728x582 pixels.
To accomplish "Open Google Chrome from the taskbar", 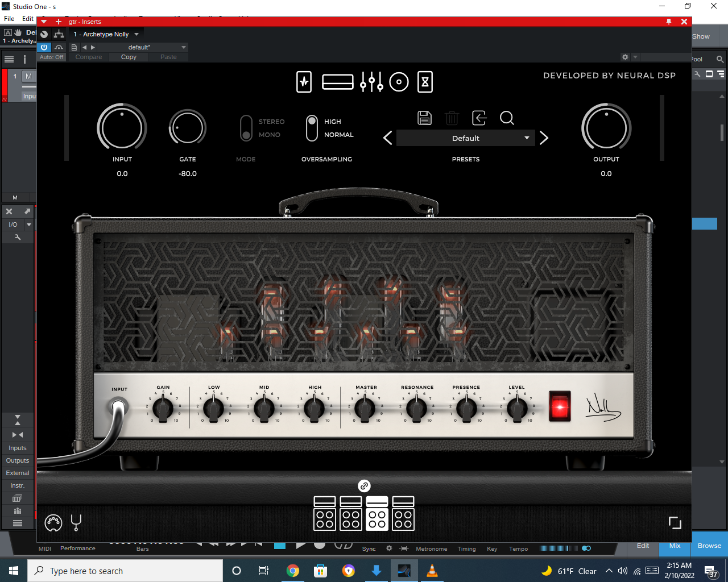I will [293, 571].
